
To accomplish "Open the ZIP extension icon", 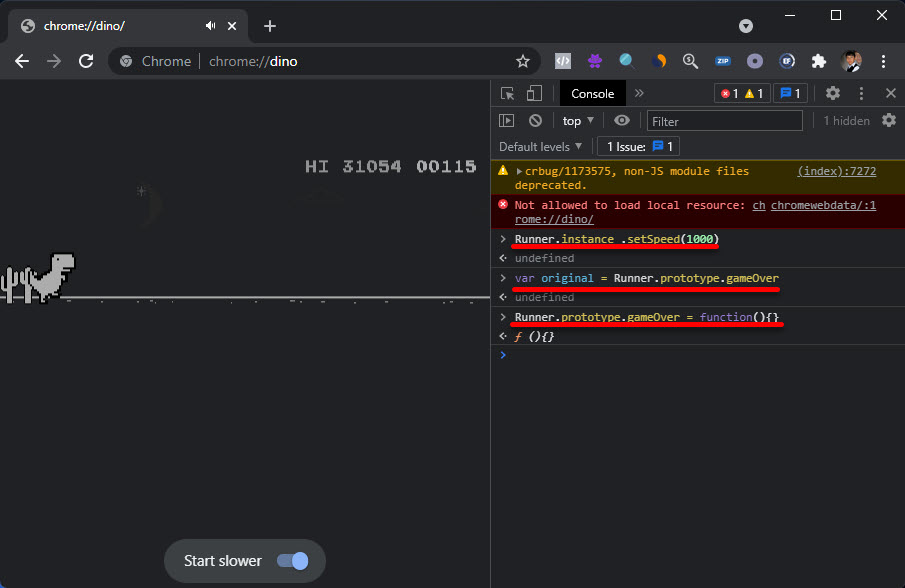I will tap(723, 61).
